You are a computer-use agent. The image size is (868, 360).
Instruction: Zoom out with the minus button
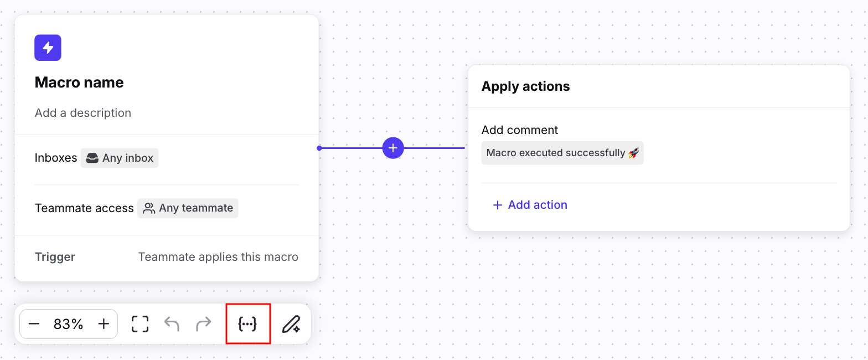(34, 324)
